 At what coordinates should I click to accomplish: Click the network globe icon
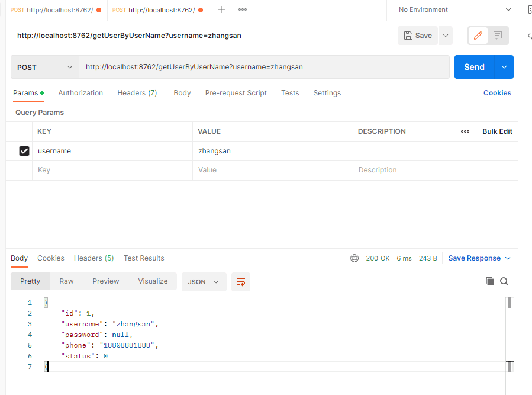tap(354, 258)
